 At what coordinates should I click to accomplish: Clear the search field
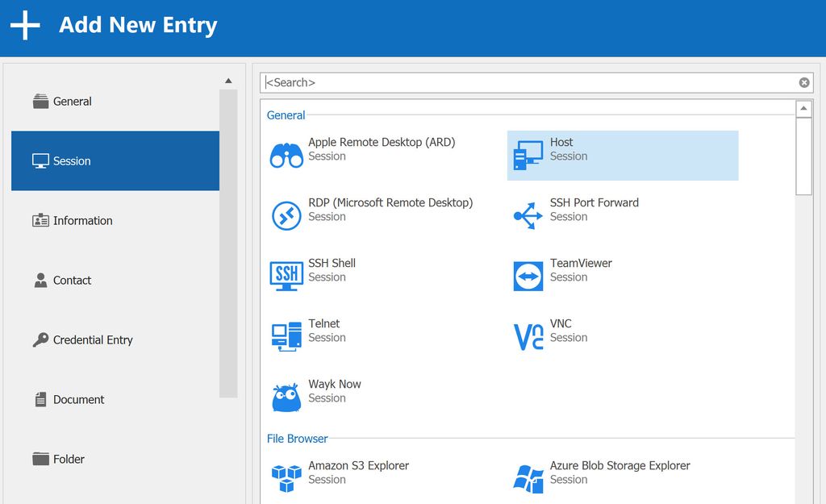(804, 81)
